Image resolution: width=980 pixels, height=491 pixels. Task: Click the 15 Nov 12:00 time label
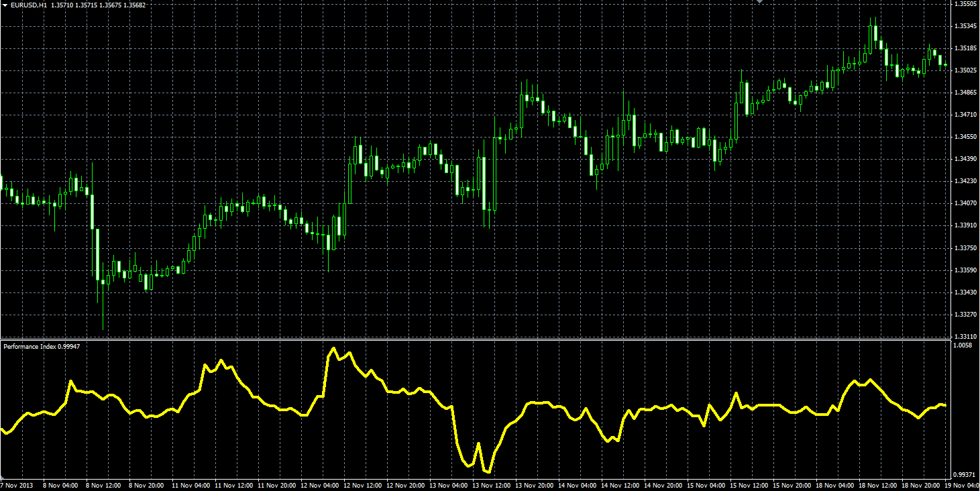[x=750, y=485]
